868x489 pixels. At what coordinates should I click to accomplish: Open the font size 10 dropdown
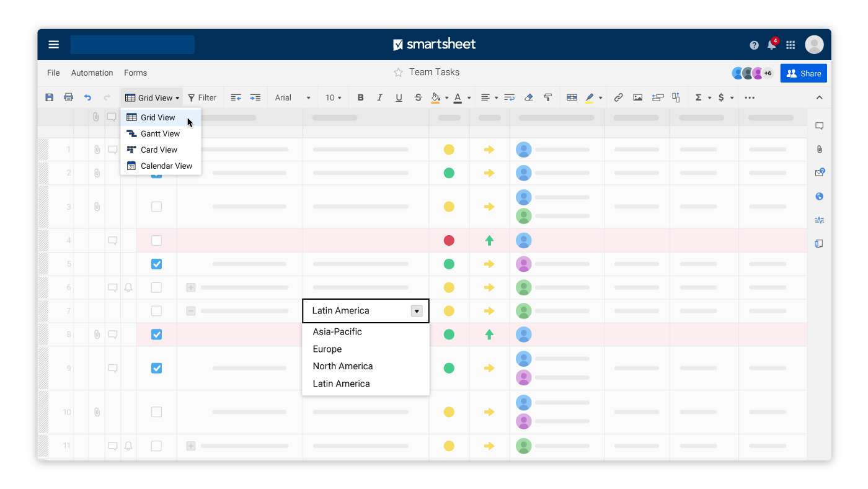click(333, 97)
